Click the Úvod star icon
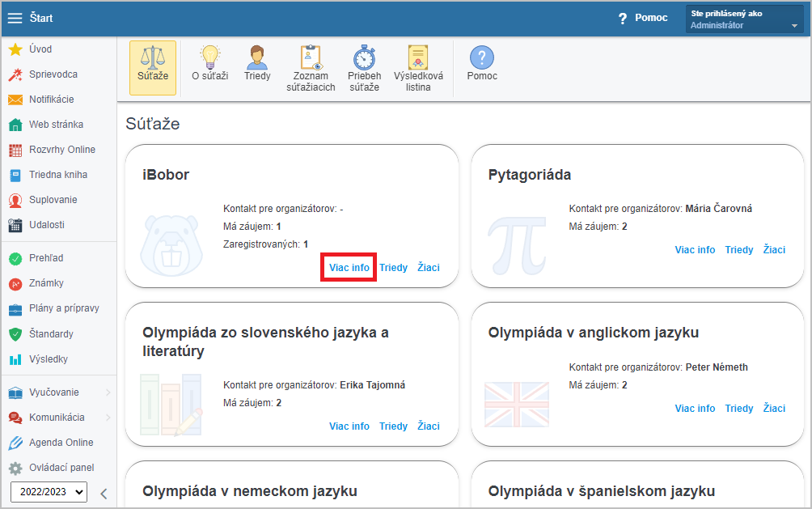This screenshot has height=509, width=812. (x=15, y=49)
